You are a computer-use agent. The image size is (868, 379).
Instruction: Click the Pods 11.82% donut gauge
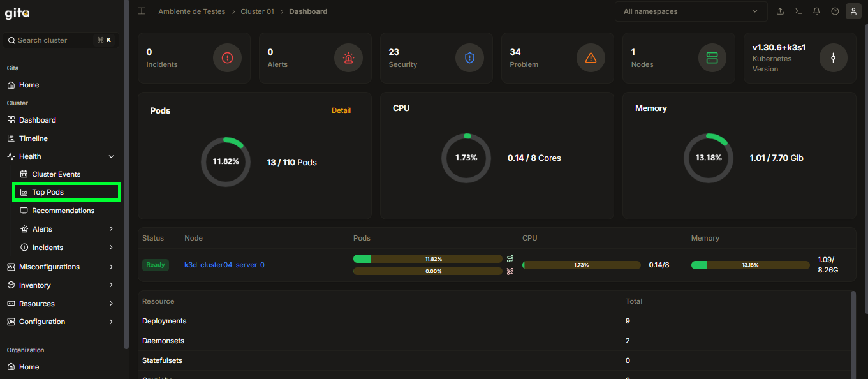point(226,161)
